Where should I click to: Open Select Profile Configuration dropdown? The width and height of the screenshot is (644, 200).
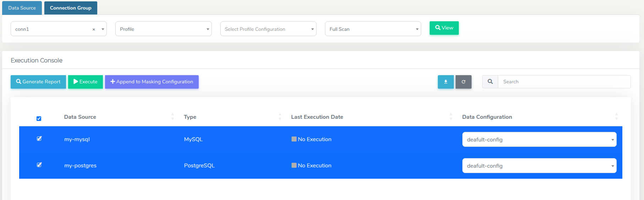(268, 29)
